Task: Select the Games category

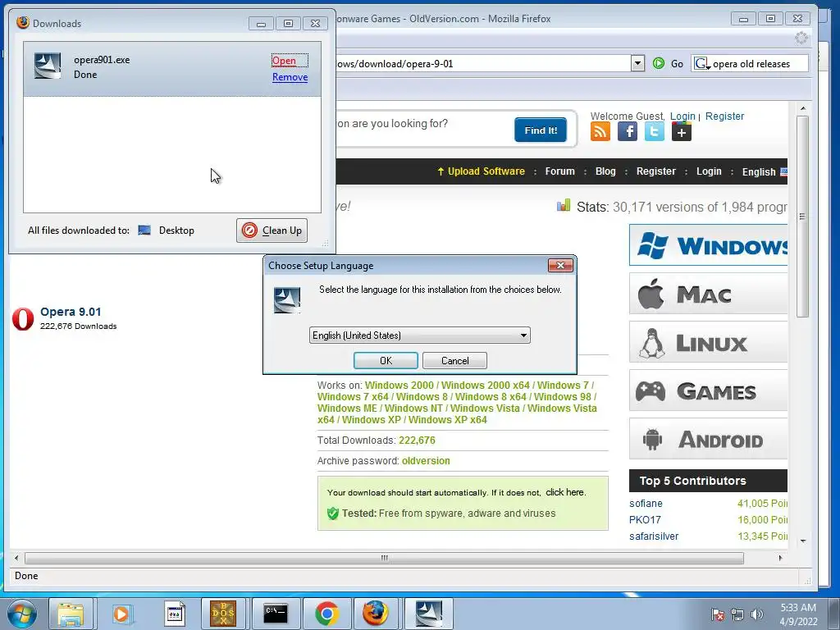Action: [x=708, y=390]
